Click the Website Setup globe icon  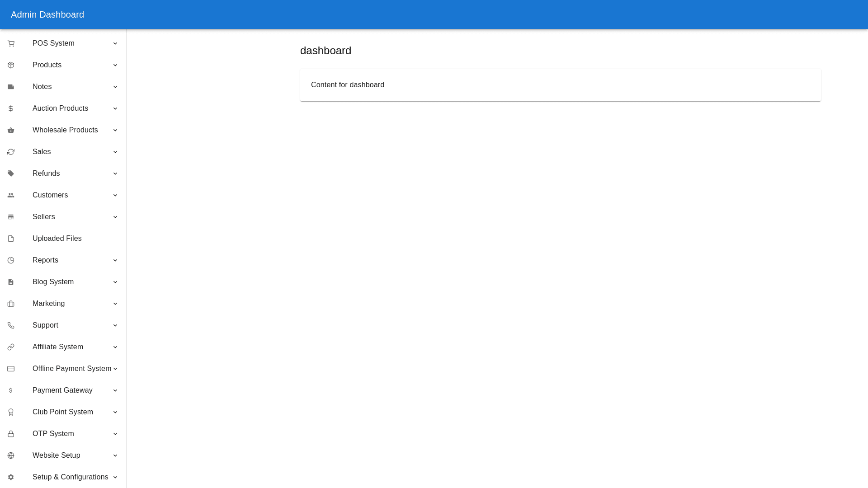[x=11, y=455]
